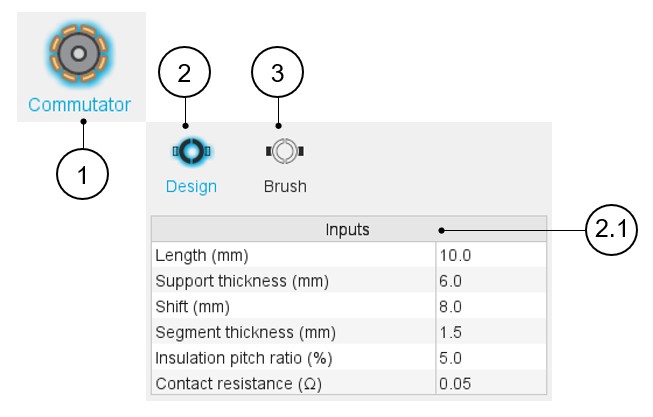Click the Commutator text label
The height and width of the screenshot is (417, 653).
pyautogui.click(x=80, y=104)
